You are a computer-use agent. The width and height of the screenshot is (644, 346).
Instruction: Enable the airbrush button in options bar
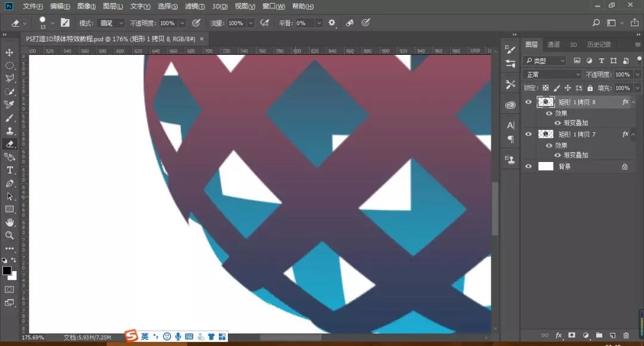(x=264, y=23)
